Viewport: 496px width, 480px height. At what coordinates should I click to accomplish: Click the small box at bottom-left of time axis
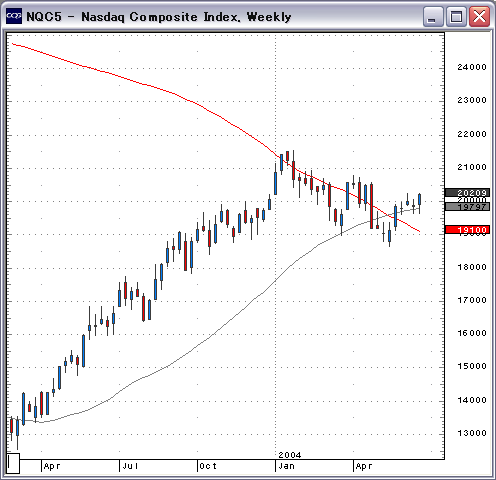point(13,463)
